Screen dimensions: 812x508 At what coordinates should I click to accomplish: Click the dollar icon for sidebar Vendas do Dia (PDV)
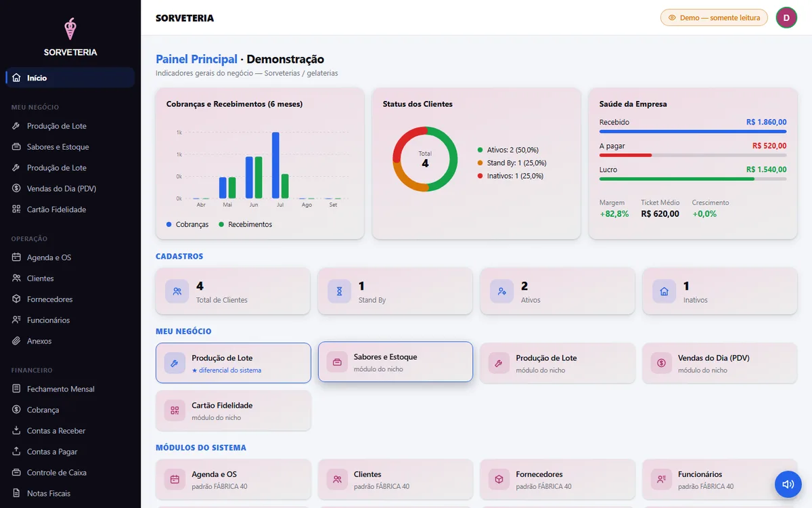tap(16, 188)
